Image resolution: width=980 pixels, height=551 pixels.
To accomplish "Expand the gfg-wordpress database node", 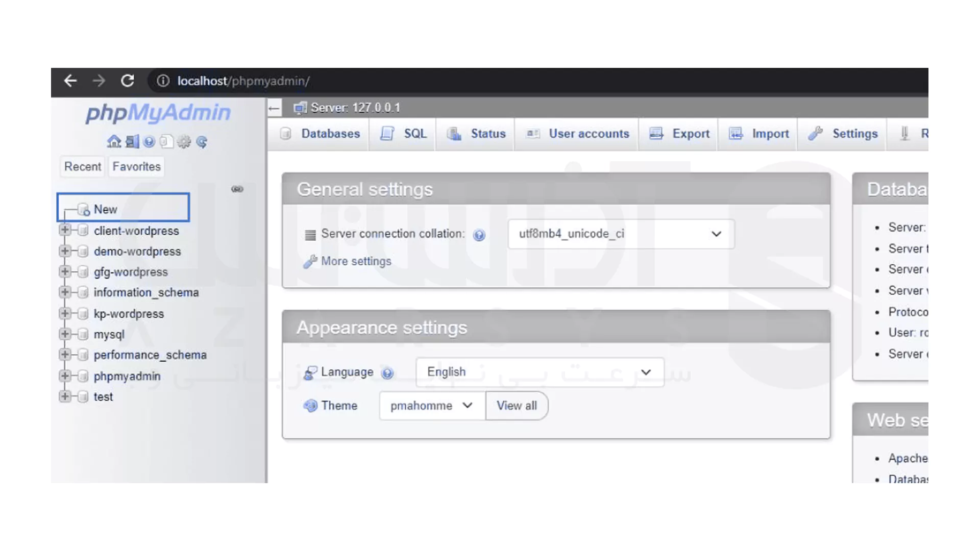I will [65, 271].
